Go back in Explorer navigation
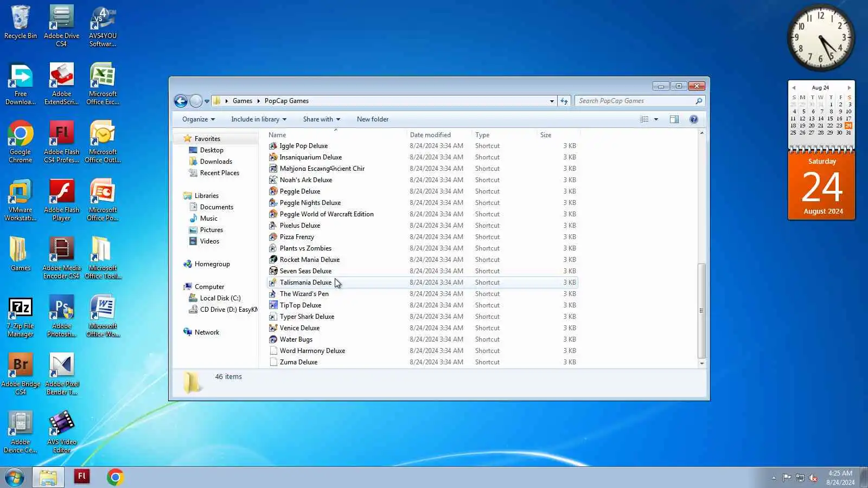The width and height of the screenshot is (868, 488). [181, 101]
